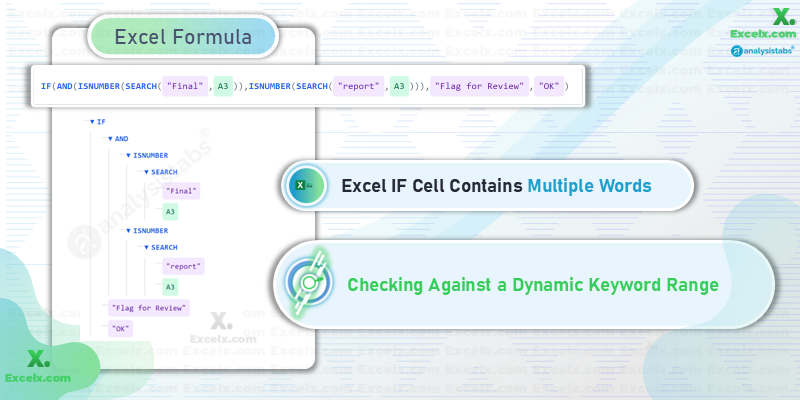The width and height of the screenshot is (800, 400).
Task: Click the "OK" token in the formula bar
Action: click(x=549, y=86)
